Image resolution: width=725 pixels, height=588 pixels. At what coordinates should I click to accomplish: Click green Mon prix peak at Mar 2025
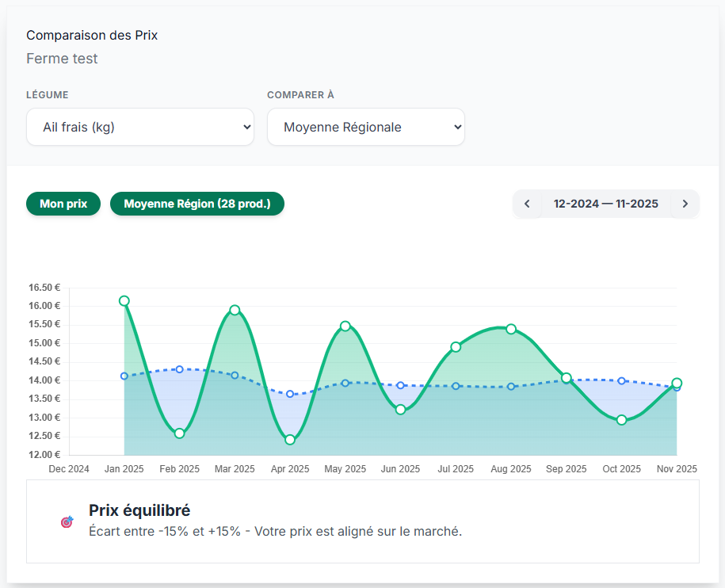point(235,310)
